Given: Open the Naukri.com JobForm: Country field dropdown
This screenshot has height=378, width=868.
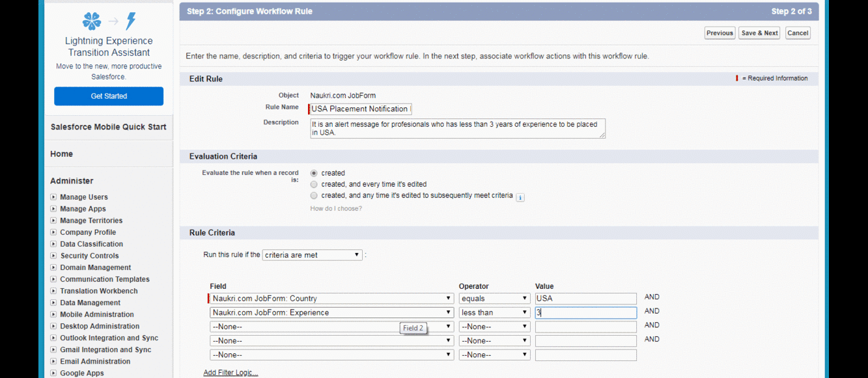Looking at the screenshot, I should 331,299.
